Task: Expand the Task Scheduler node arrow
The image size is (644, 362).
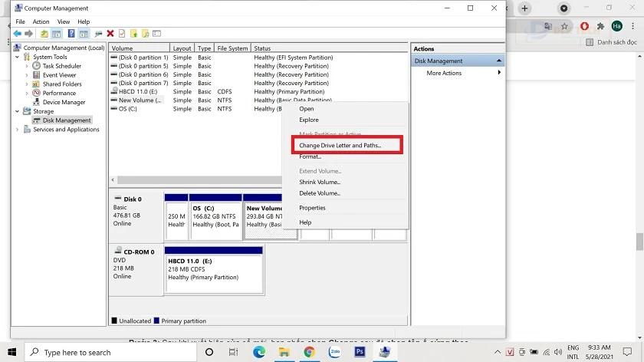Action: tap(27, 66)
